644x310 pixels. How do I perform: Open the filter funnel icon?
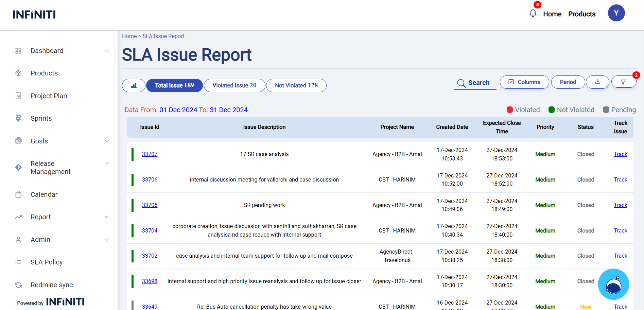coord(623,82)
